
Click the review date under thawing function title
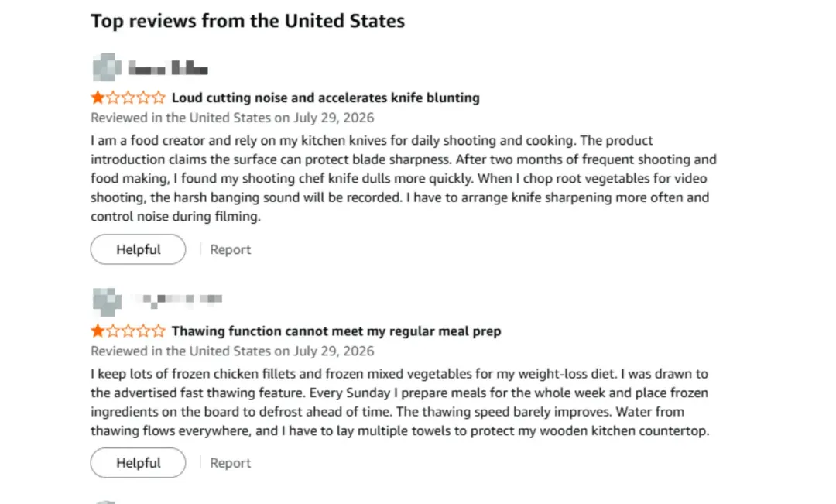[x=232, y=351]
